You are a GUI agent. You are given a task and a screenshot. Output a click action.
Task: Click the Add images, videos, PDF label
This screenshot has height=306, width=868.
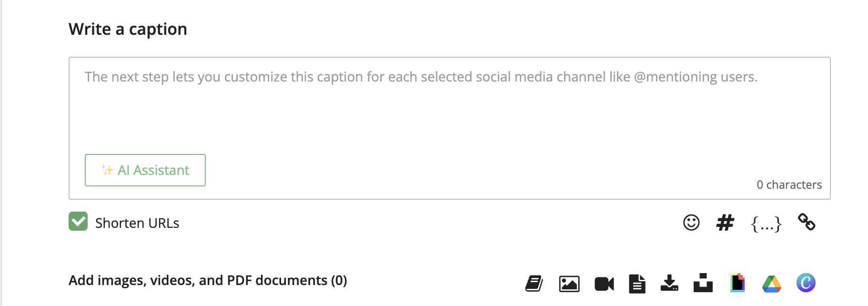tap(208, 280)
